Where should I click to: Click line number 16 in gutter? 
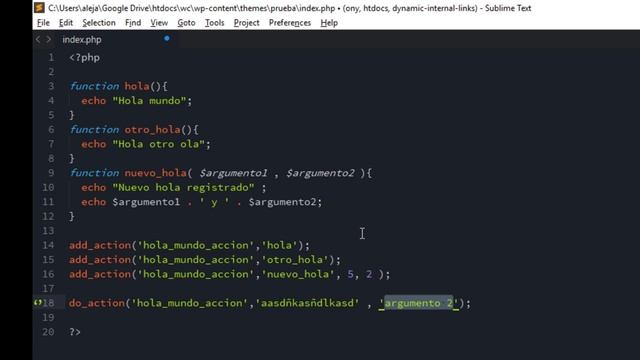[x=48, y=274]
